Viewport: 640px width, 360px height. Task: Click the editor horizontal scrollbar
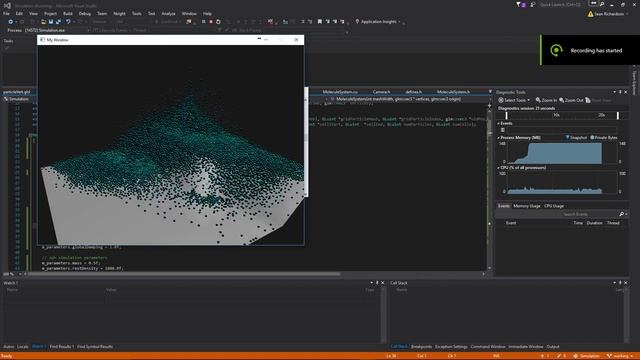coord(184,274)
